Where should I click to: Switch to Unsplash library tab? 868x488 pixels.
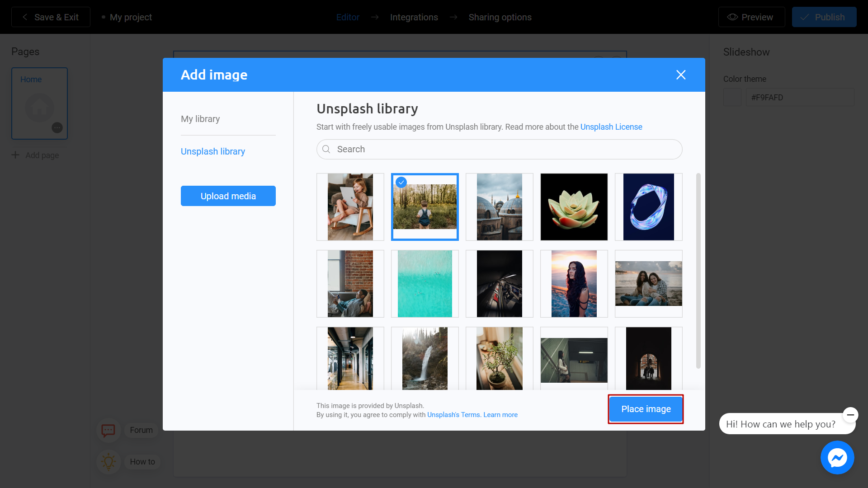pyautogui.click(x=213, y=151)
